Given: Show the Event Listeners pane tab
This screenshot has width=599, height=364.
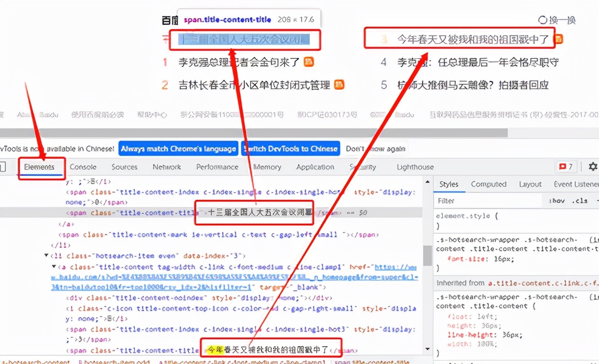Looking at the screenshot, I should tap(576, 184).
